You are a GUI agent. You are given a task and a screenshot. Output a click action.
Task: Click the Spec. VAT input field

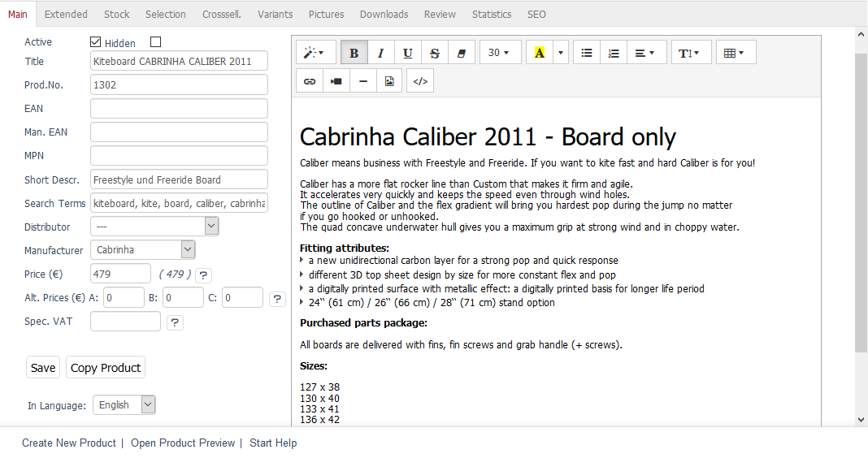[125, 322]
